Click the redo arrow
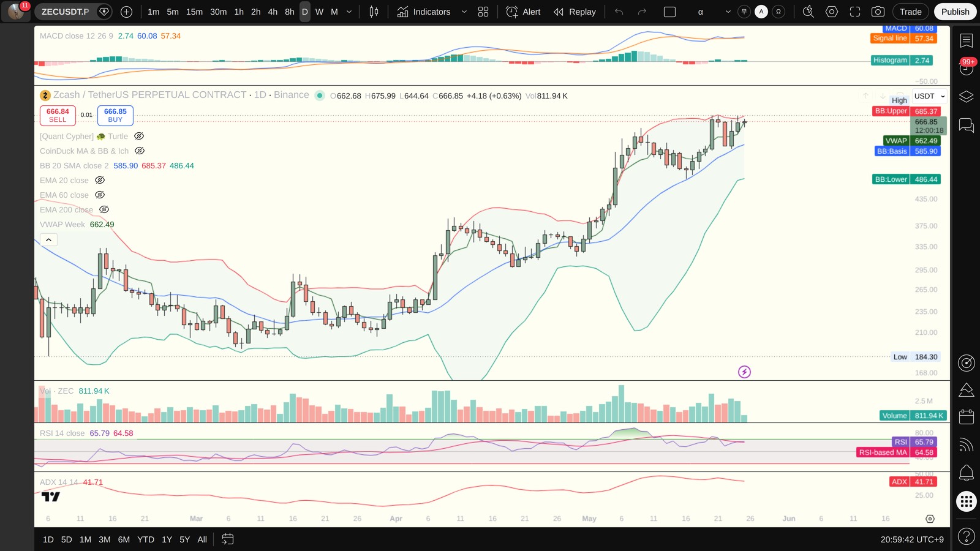Screen dimensions: 980x551 tap(642, 12)
